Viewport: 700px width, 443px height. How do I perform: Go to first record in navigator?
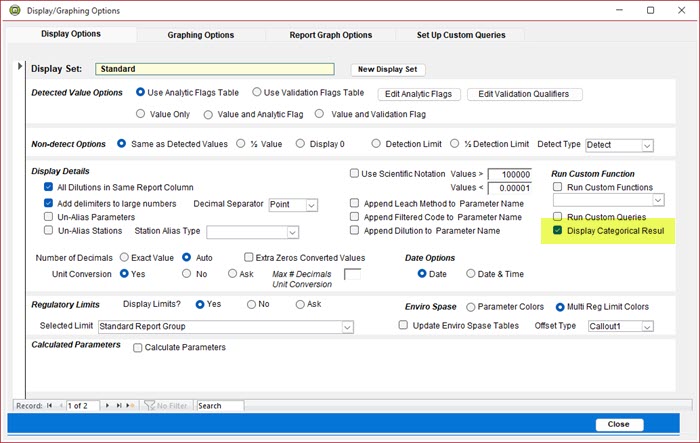(49, 405)
